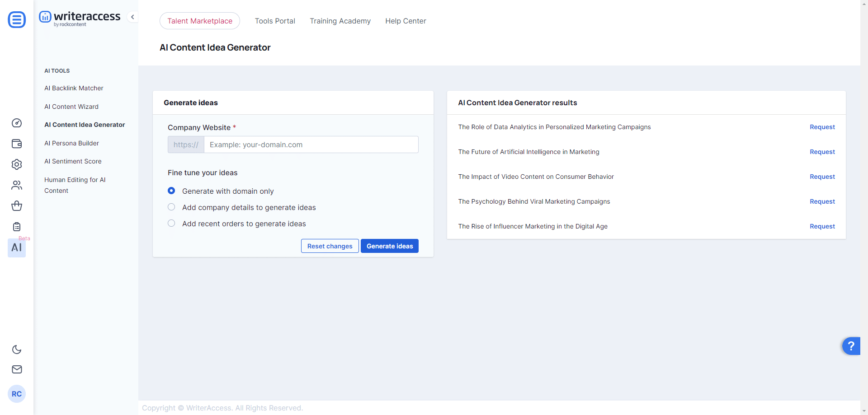Collapse the sidebar using the chevron arrow
The width and height of the screenshot is (868, 415).
(x=132, y=17)
